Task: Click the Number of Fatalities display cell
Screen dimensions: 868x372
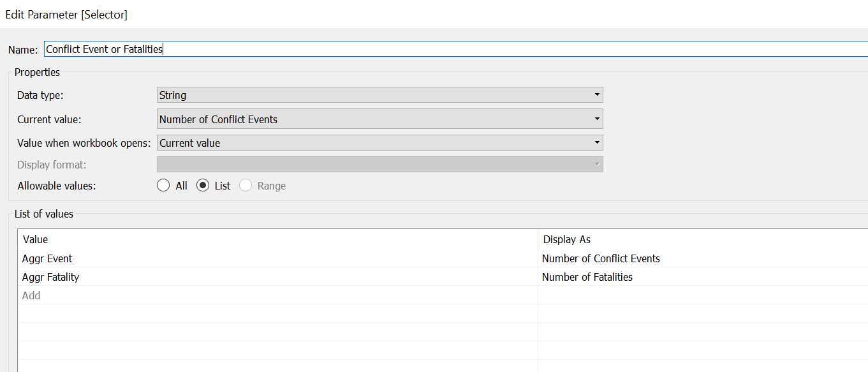Action: (x=587, y=277)
